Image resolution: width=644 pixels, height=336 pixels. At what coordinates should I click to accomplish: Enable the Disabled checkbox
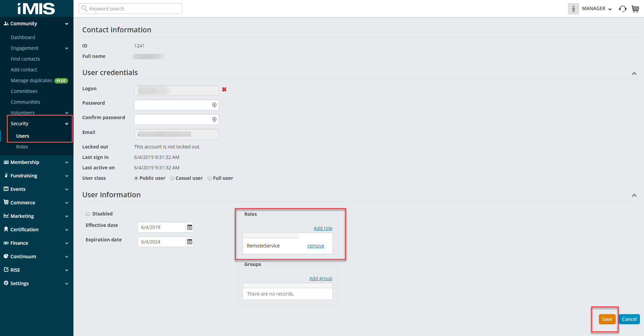[87, 213]
